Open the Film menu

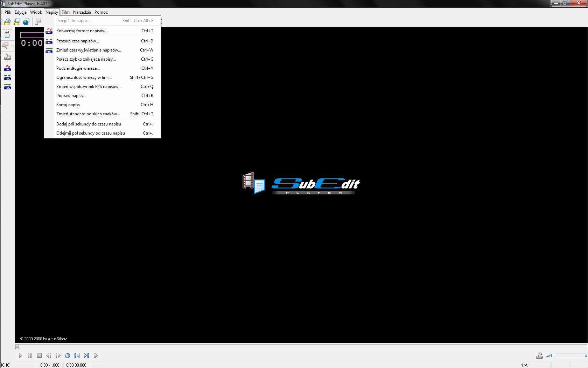[x=65, y=12]
